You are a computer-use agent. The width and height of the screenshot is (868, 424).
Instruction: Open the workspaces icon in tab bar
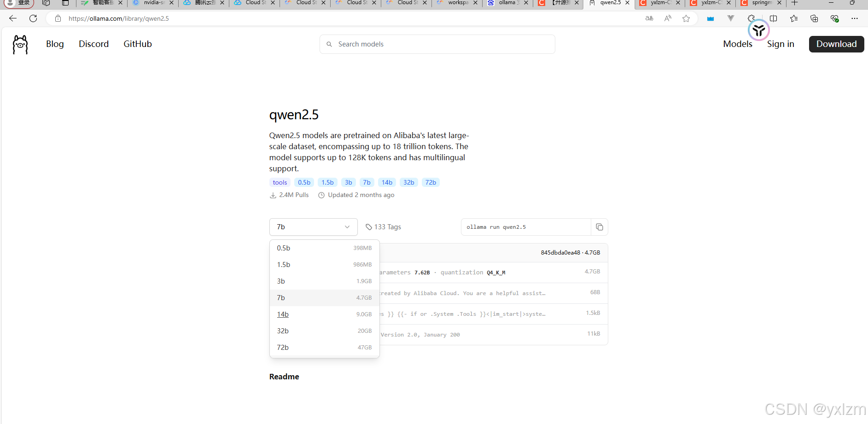[x=46, y=3]
